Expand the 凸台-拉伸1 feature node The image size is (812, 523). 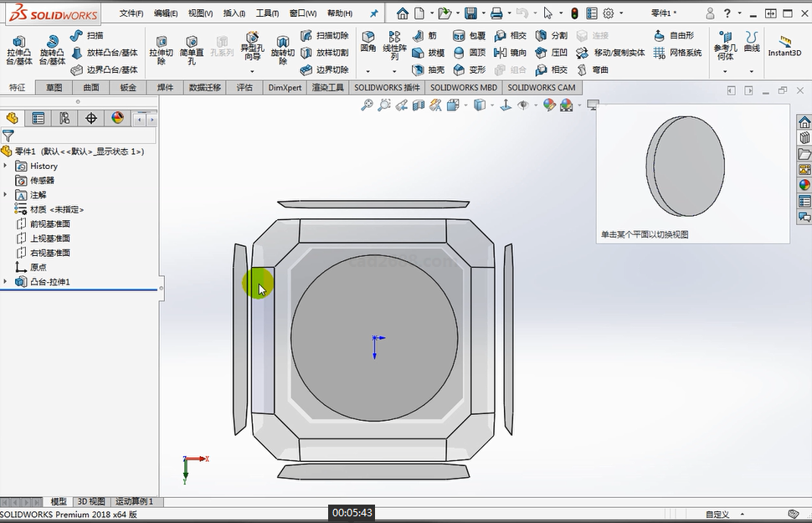(5, 282)
